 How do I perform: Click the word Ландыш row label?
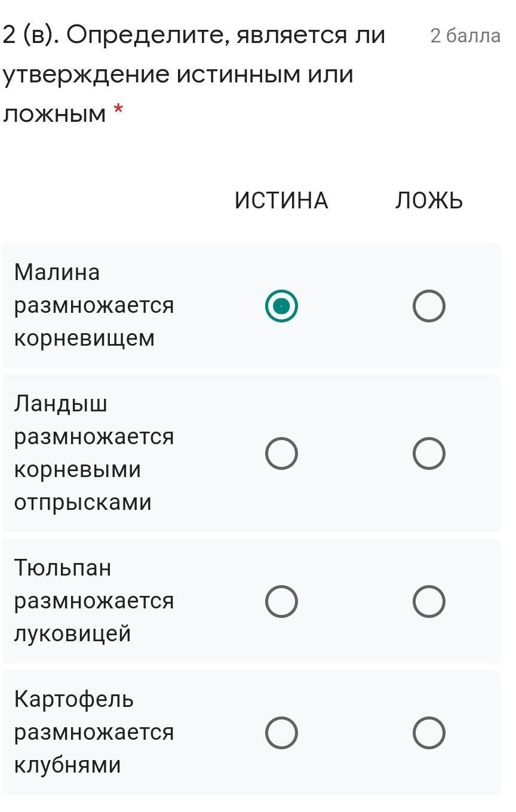coord(60,404)
